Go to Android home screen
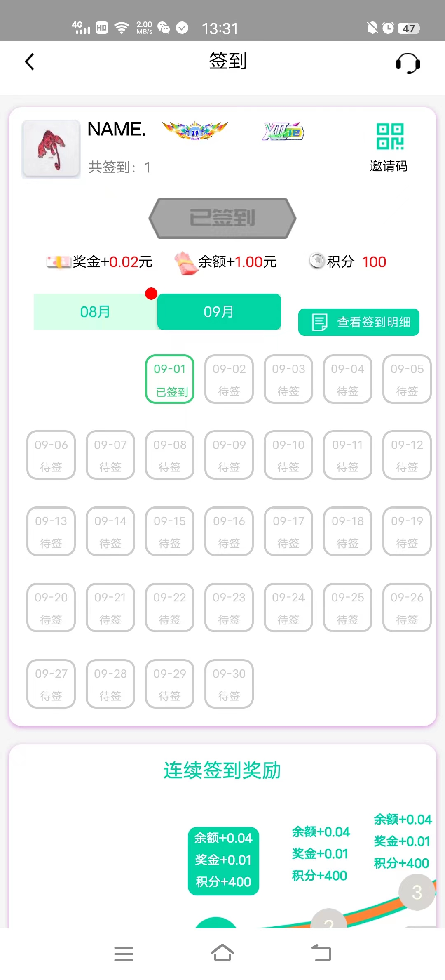The image size is (445, 980). pos(222,953)
